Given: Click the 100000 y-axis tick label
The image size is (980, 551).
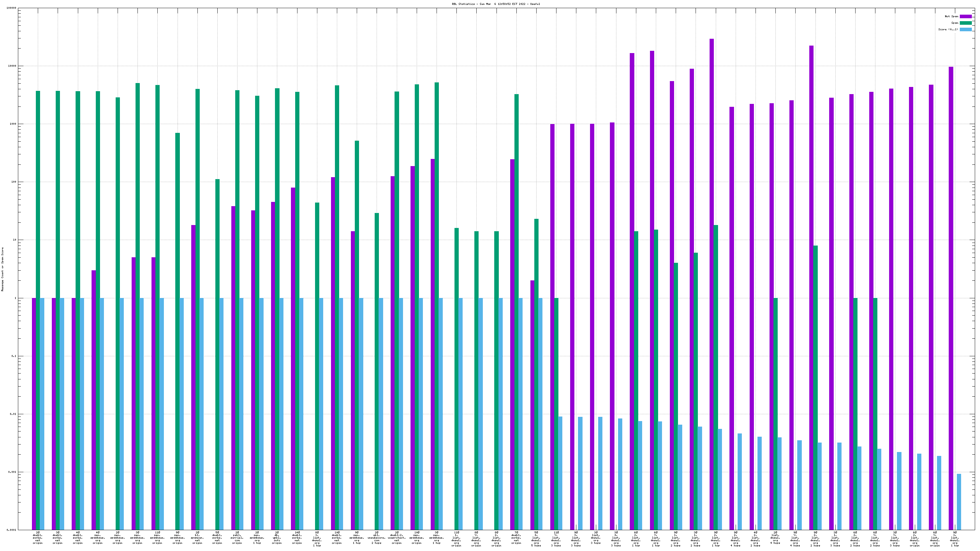Looking at the screenshot, I should 11,8.
